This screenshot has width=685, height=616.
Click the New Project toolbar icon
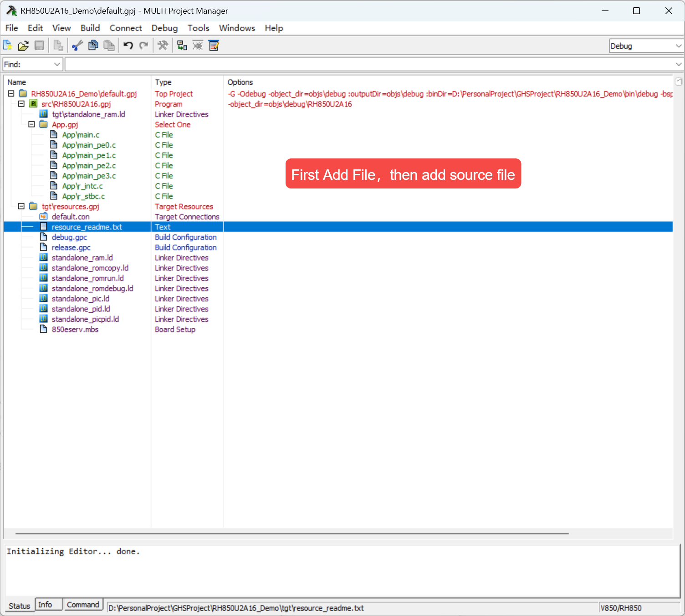8,46
